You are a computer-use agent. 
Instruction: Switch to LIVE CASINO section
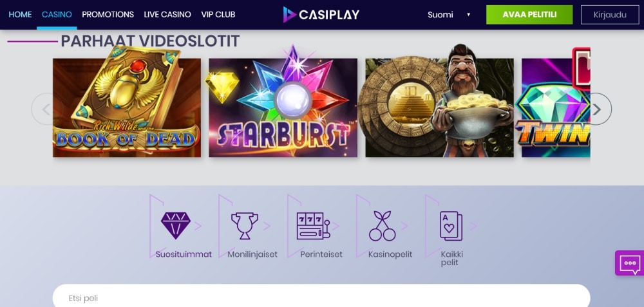167,14
